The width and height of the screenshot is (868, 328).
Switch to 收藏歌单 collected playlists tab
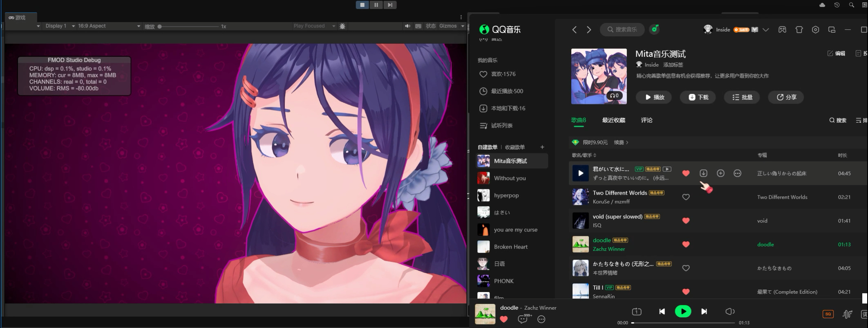[515, 147]
